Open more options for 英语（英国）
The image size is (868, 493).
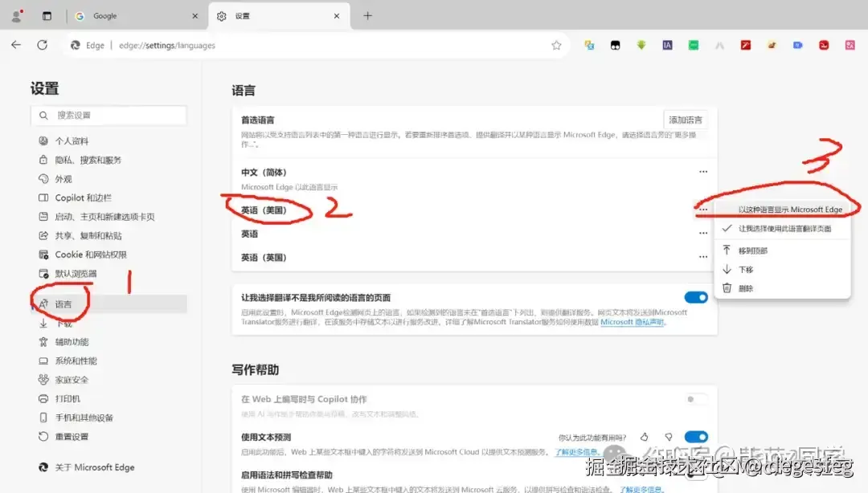point(703,257)
